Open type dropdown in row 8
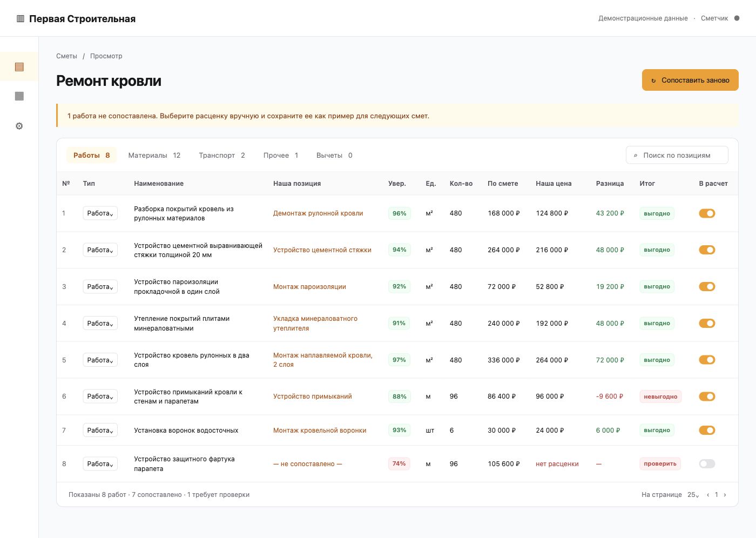 click(x=100, y=464)
